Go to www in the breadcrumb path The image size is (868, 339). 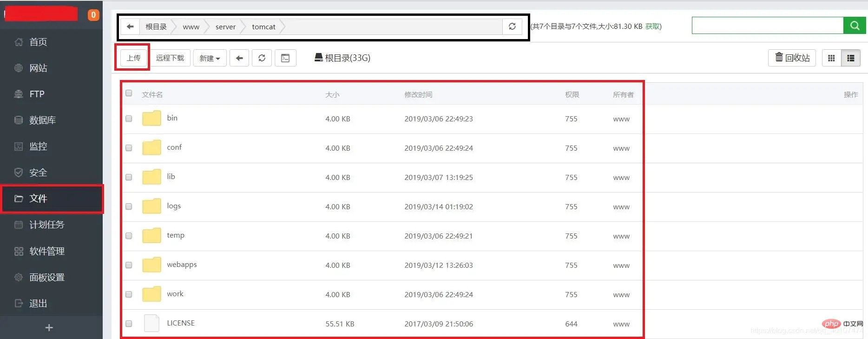click(x=191, y=27)
